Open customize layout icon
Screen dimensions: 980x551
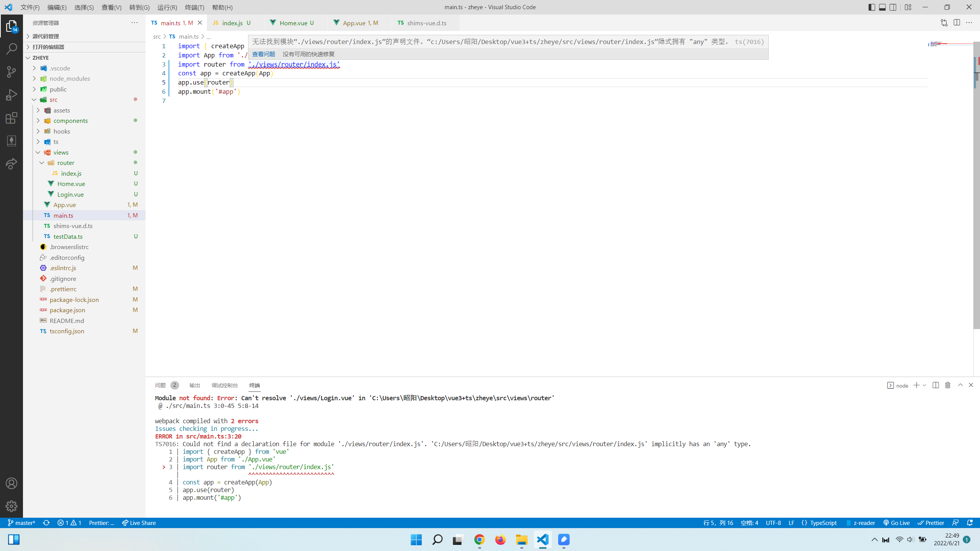click(x=908, y=7)
